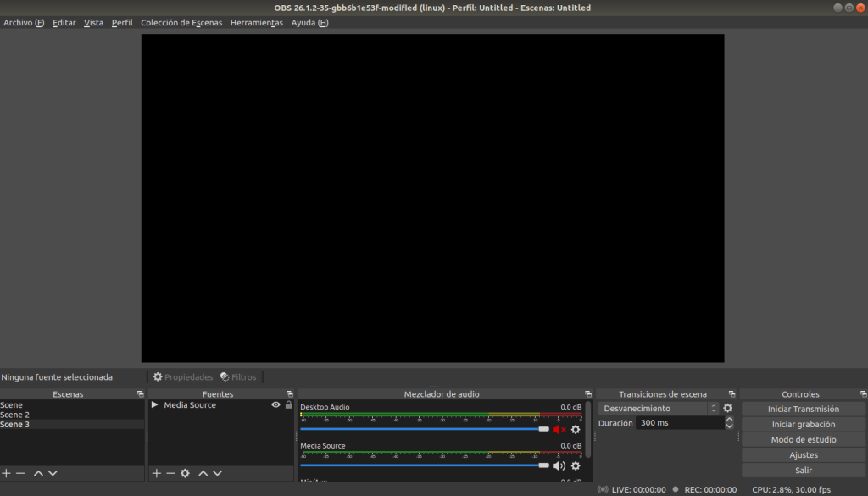The image size is (868, 496).
Task: Click the play-triangle icon beside Media Source
Action: (155, 405)
